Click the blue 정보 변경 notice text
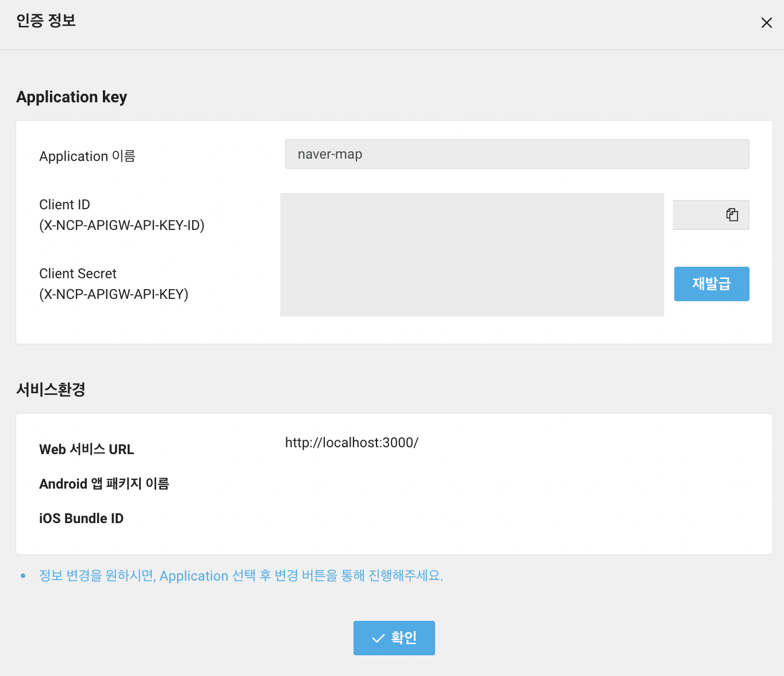Screen dimensions: 784x676 pos(241,575)
